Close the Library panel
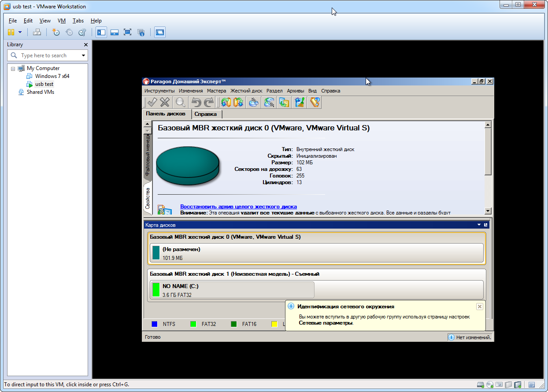The height and width of the screenshot is (392, 548). [86, 44]
